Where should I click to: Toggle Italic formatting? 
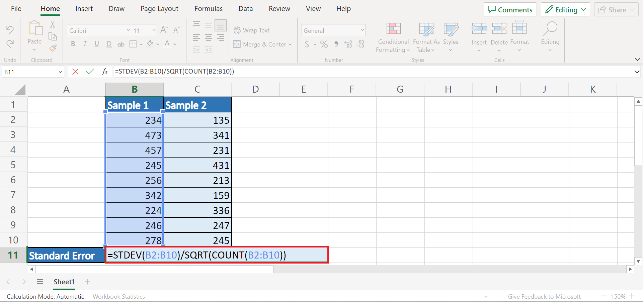point(85,44)
